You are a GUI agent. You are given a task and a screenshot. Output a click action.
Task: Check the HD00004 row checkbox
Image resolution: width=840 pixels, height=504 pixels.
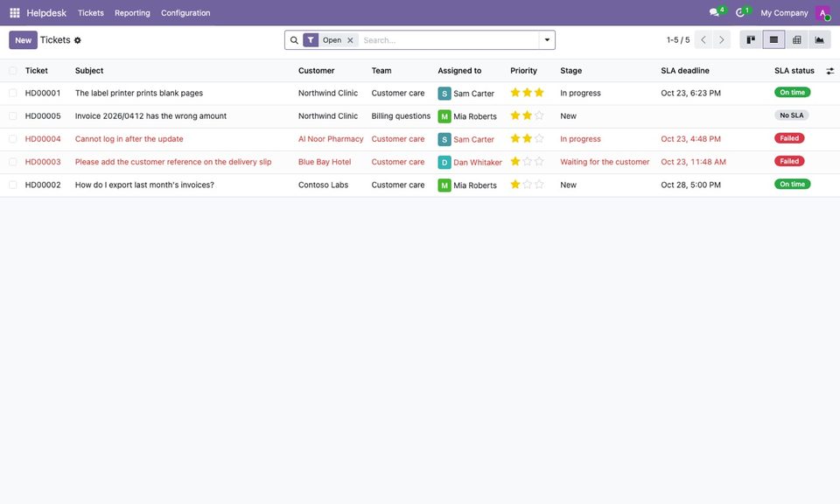pyautogui.click(x=13, y=139)
